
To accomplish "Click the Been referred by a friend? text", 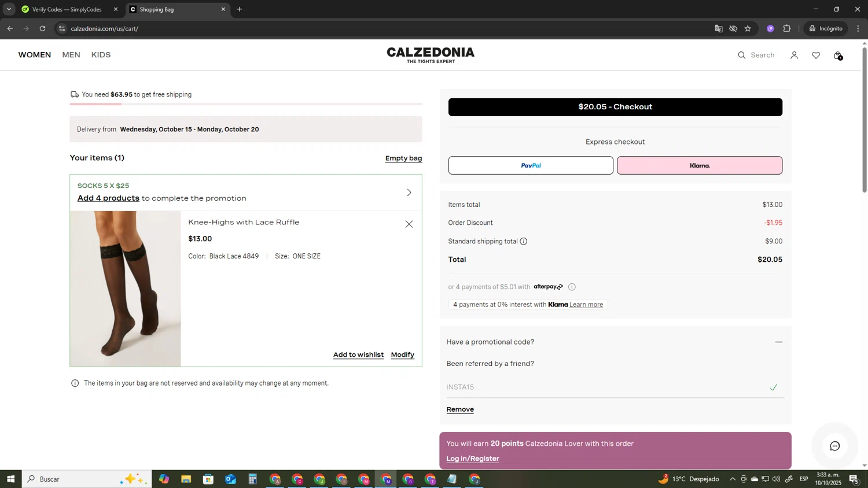I will point(490,364).
